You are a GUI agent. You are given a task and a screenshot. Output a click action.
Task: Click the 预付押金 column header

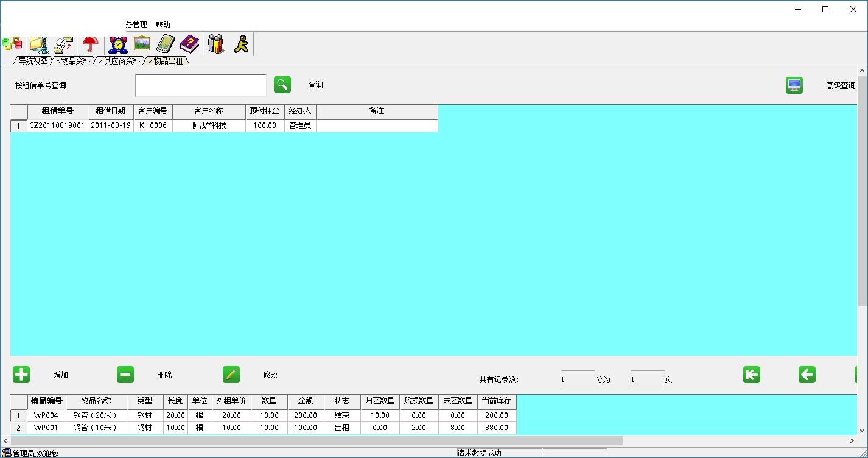coord(265,111)
